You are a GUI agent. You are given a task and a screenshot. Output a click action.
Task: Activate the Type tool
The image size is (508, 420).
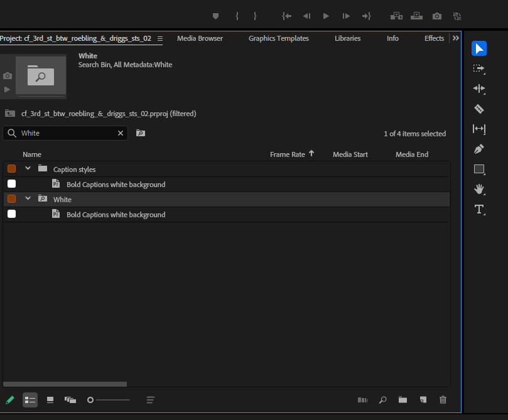479,209
